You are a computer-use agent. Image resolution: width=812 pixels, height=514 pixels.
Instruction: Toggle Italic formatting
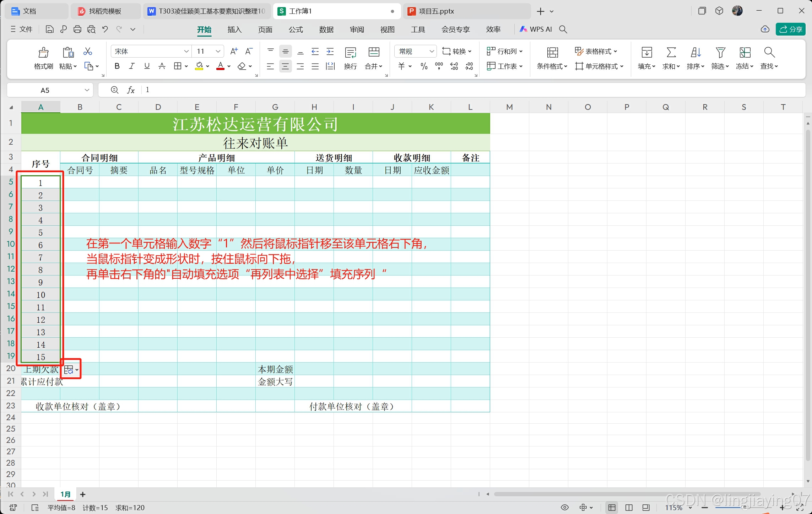click(132, 66)
